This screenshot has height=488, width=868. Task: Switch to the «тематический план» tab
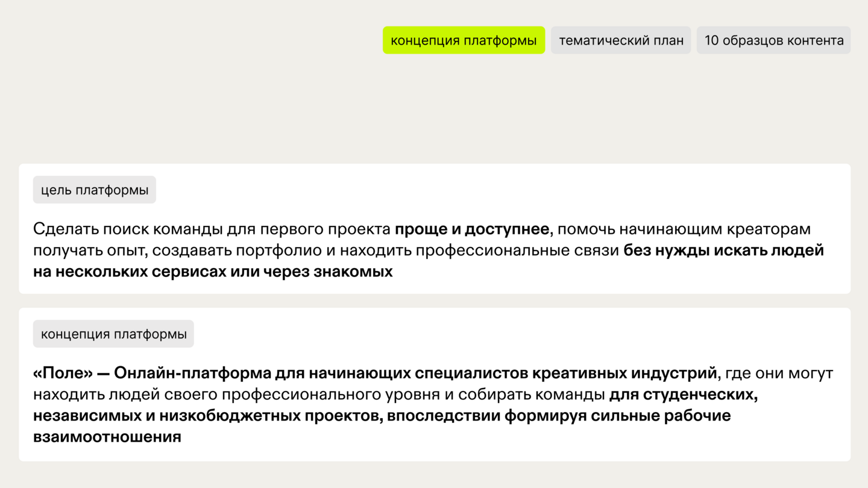tap(621, 40)
